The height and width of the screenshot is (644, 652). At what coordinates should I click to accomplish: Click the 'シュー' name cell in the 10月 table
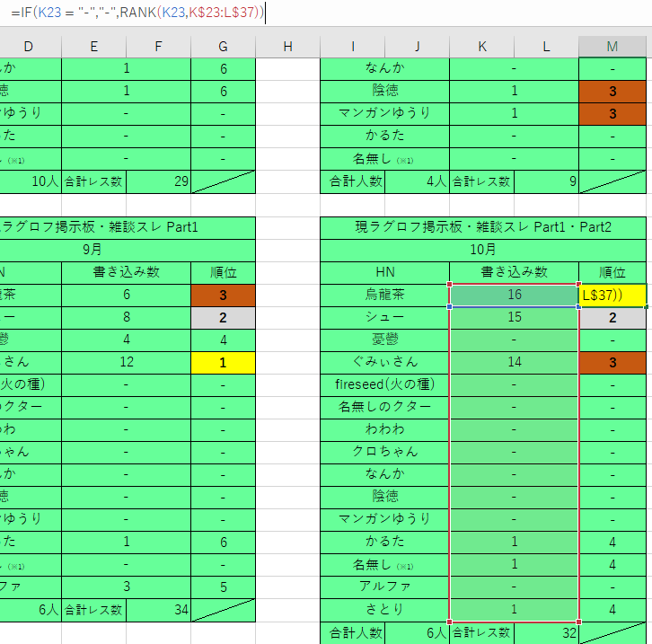(x=385, y=317)
